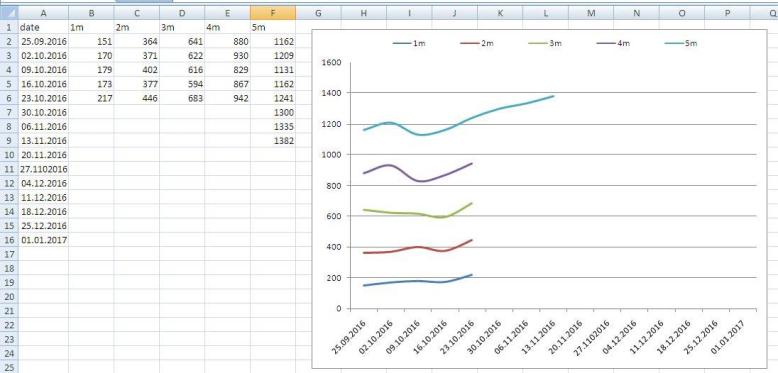Select cell containing 27.1102016 date

[43, 169]
